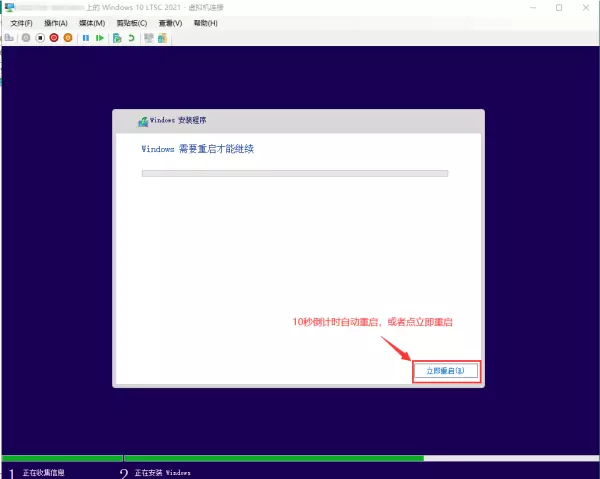Click '正在安装 Windows' step label
600x479 pixels.
(163, 473)
